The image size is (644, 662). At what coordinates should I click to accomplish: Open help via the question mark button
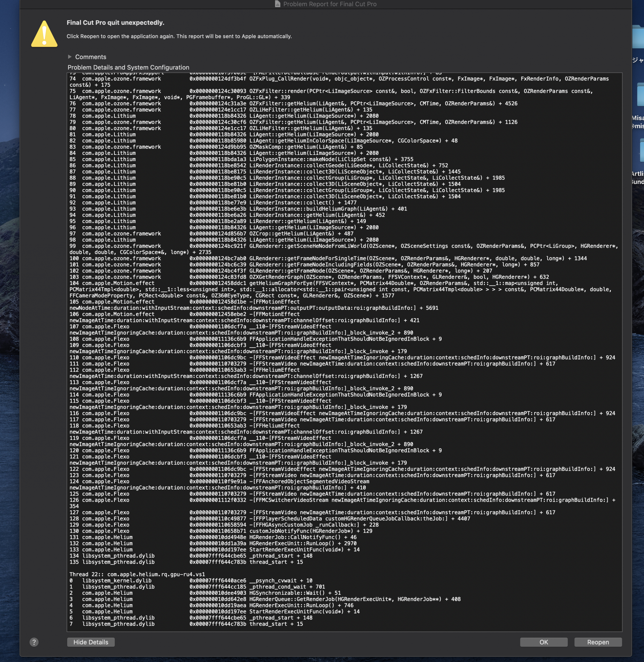[34, 642]
